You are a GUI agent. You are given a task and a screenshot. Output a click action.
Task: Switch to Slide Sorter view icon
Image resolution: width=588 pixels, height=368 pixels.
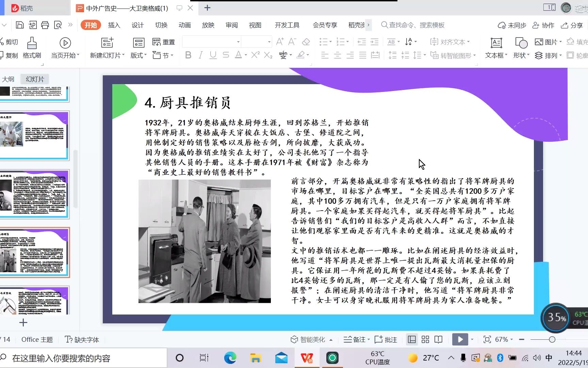point(425,339)
